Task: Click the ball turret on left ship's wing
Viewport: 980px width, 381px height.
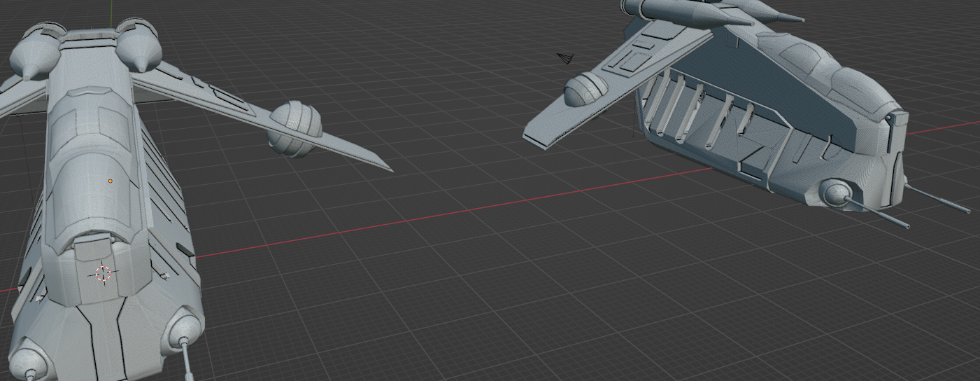Action: [295, 129]
